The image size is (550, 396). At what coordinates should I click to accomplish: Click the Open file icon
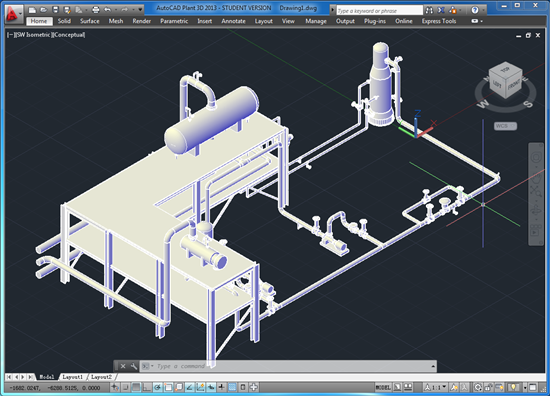(x=43, y=10)
